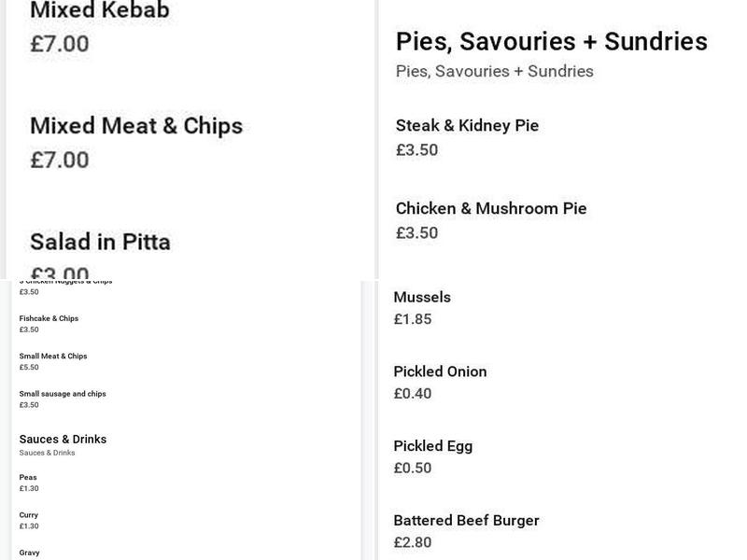Choose Small Meat & Chips

[53, 357]
